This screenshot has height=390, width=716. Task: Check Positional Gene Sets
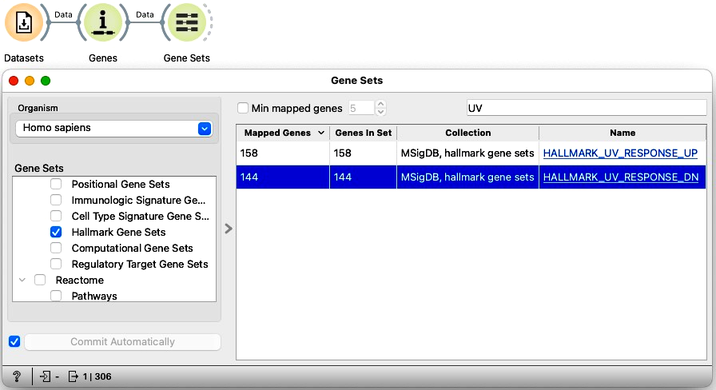pyautogui.click(x=56, y=184)
